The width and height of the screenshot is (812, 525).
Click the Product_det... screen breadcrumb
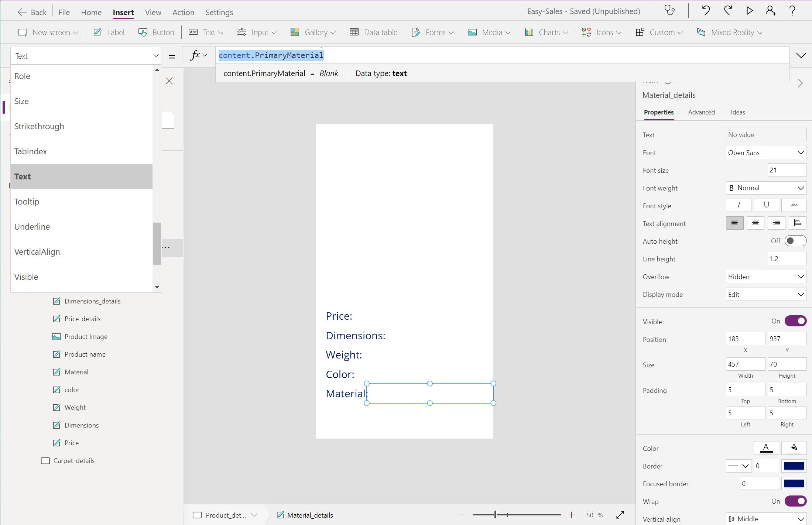coord(225,515)
